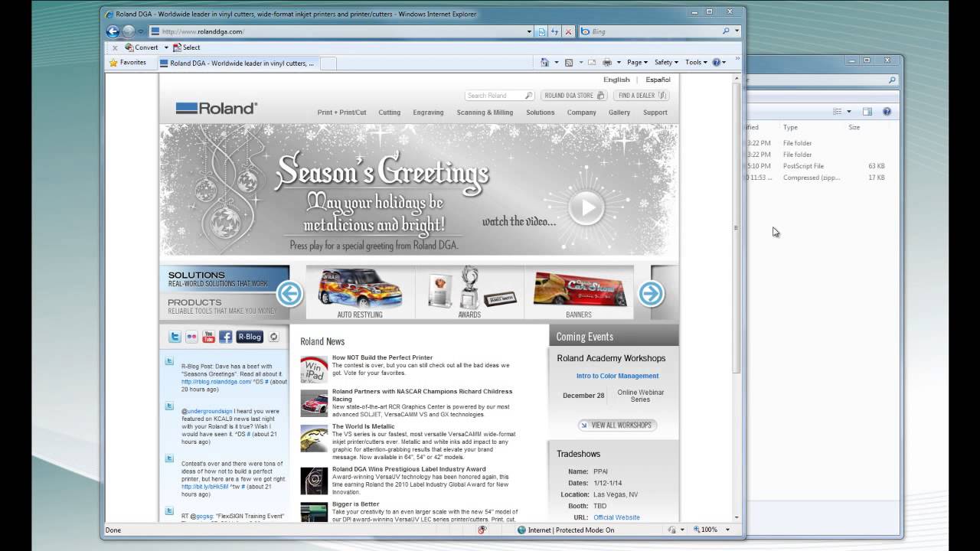Screen dimensions: 980x551
Task: Open the Print options dropdown arrow
Action: point(617,63)
